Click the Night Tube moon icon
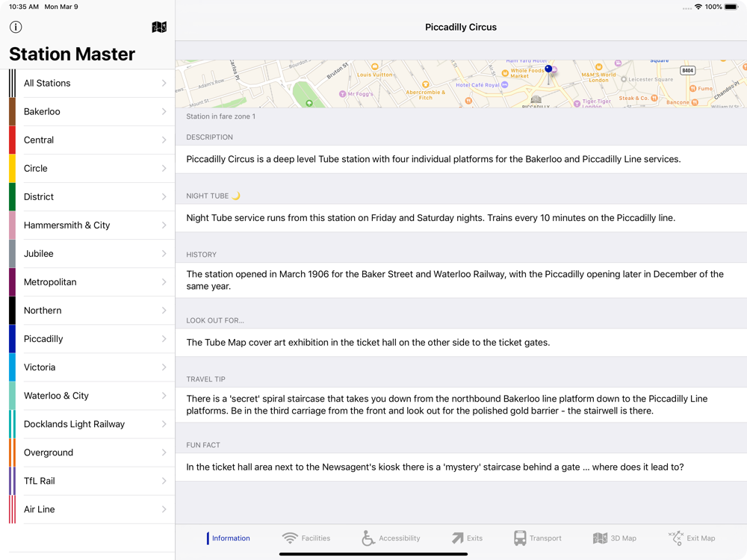 (x=236, y=196)
